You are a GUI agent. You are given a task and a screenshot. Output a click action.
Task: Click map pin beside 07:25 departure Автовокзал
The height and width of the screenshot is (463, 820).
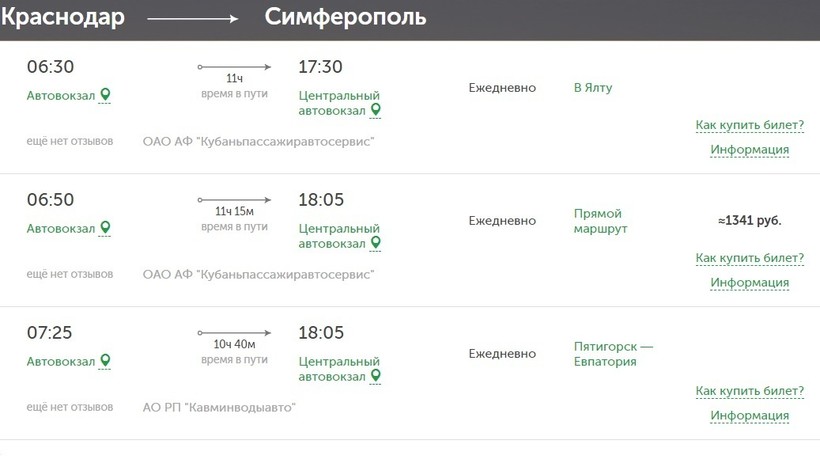tap(105, 361)
